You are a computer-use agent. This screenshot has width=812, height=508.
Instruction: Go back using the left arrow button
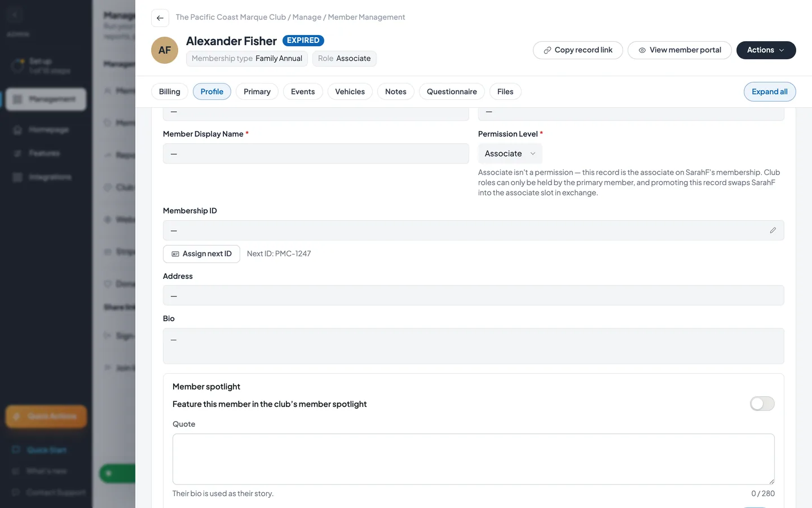pyautogui.click(x=160, y=18)
